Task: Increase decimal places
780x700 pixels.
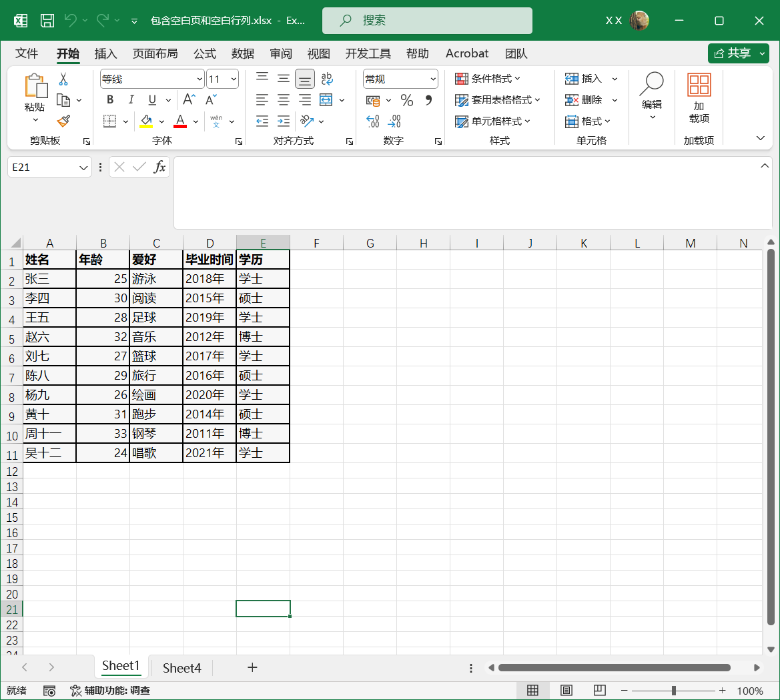Action: click(372, 121)
